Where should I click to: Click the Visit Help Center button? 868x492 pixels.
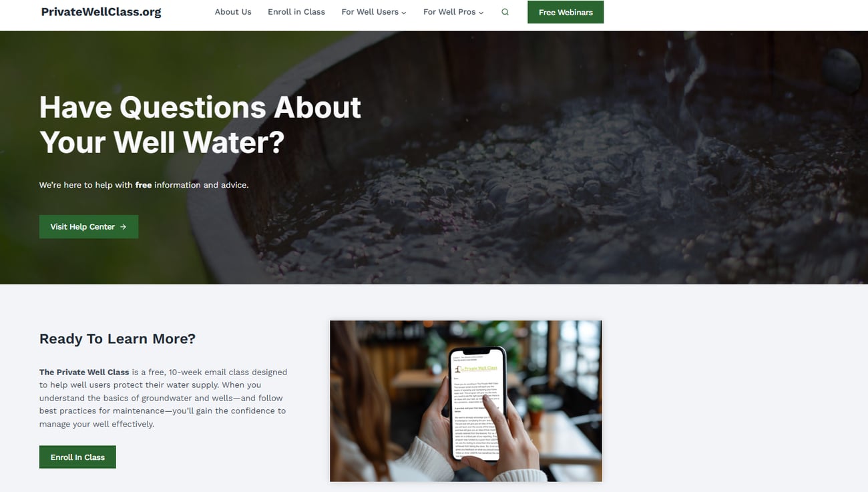[89, 227]
